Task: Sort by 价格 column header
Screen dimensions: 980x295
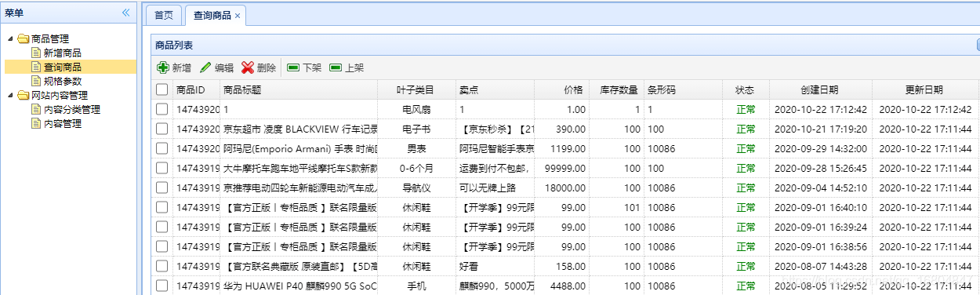Action: pos(561,89)
